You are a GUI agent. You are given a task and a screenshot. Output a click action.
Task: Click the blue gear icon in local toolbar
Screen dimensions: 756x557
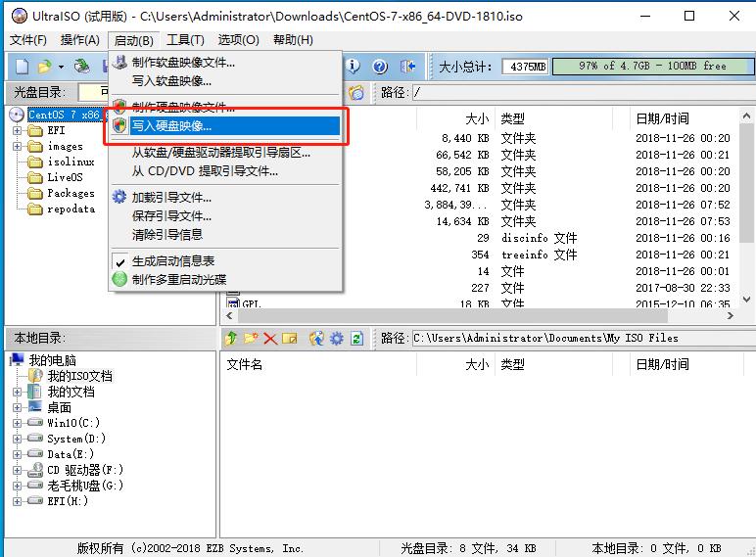(337, 339)
